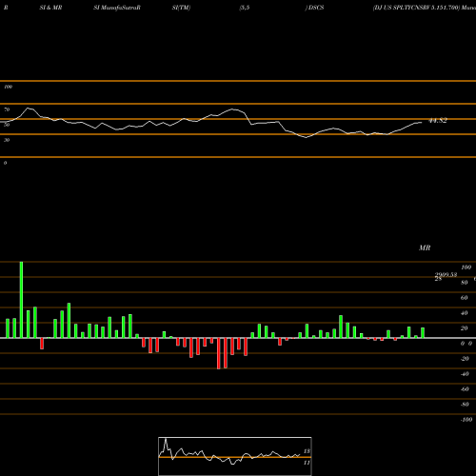This screenshot has width=476, height=476.
Task: Click the RSI axis label 70
Action: point(7,109)
